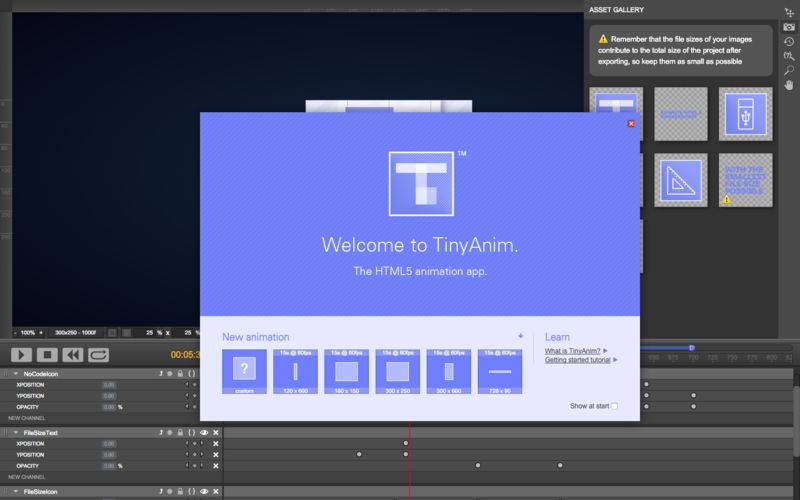
Task: Select the first FileSizeText OPACITY keyframe
Action: click(x=478, y=465)
